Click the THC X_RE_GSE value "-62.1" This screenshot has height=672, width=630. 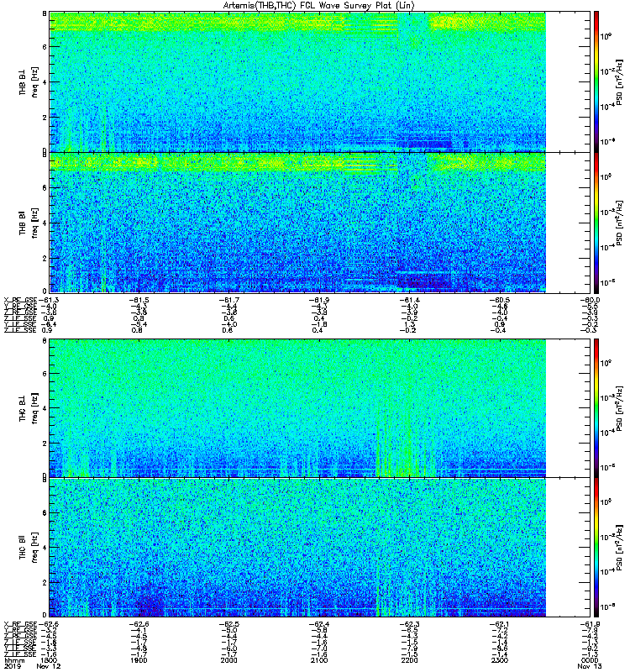point(499,624)
